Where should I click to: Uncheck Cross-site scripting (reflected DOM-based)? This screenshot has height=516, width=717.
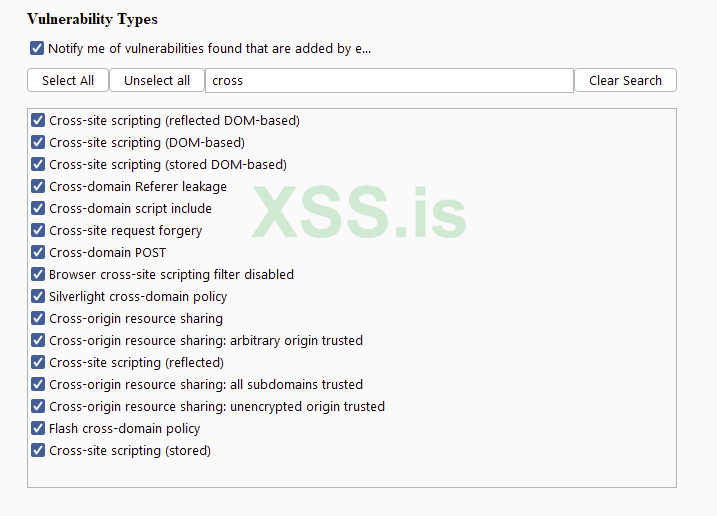click(x=38, y=121)
